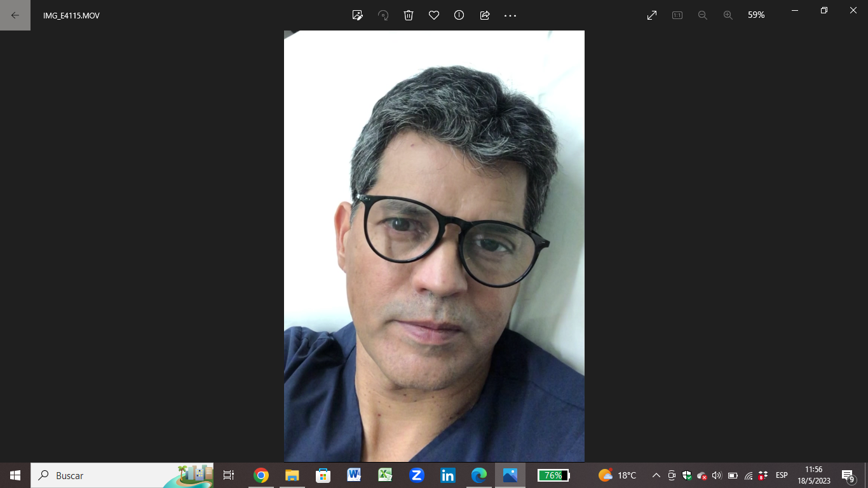The width and height of the screenshot is (868, 488).
Task: Click the back arrow button
Action: pos(15,15)
